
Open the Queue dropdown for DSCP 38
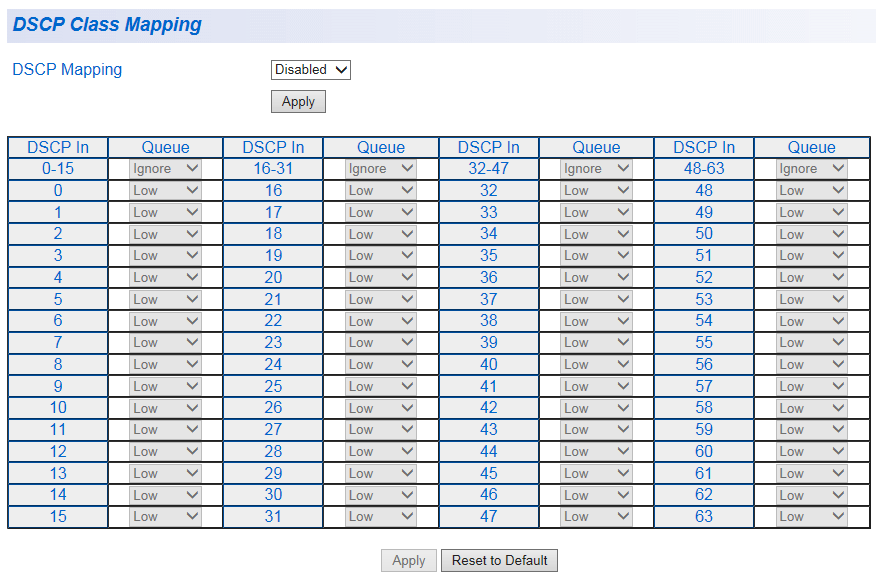(x=596, y=321)
